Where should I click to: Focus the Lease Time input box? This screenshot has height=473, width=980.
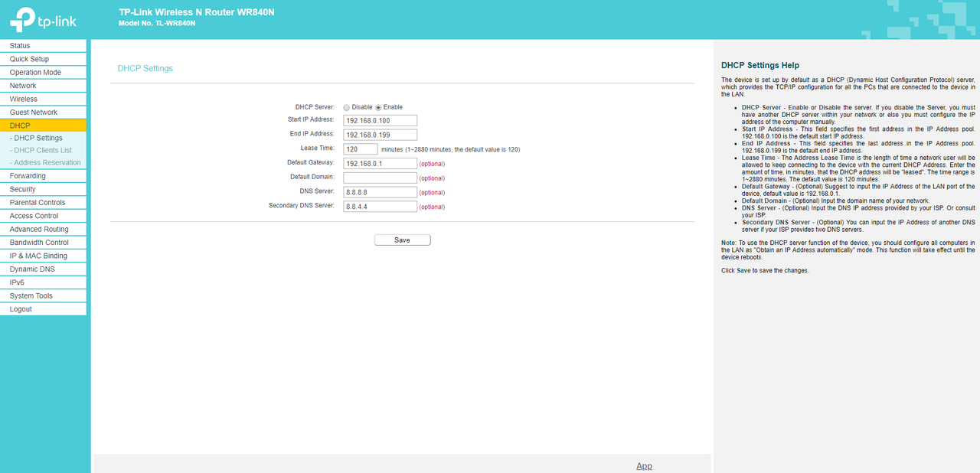click(x=360, y=149)
